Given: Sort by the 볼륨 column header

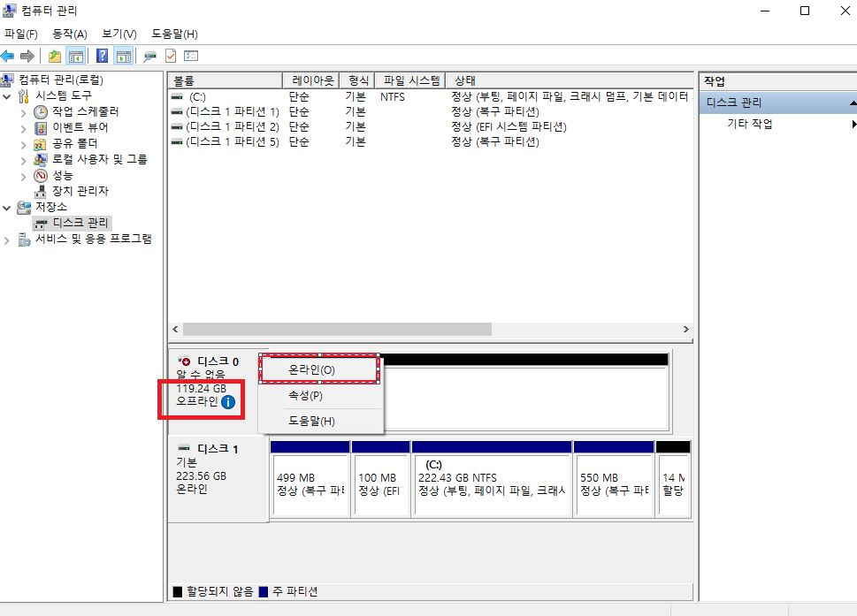Looking at the screenshot, I should tap(225, 80).
